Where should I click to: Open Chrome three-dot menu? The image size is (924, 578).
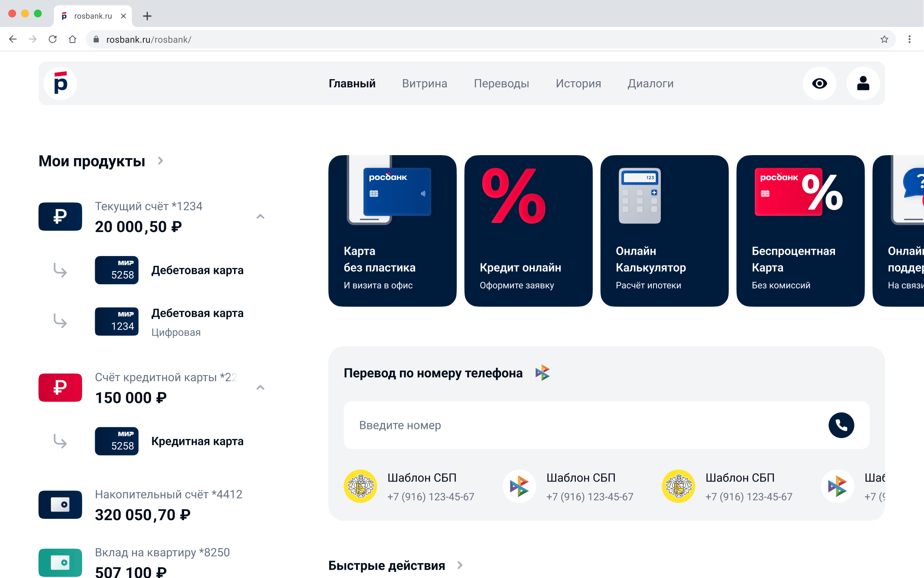(x=909, y=39)
